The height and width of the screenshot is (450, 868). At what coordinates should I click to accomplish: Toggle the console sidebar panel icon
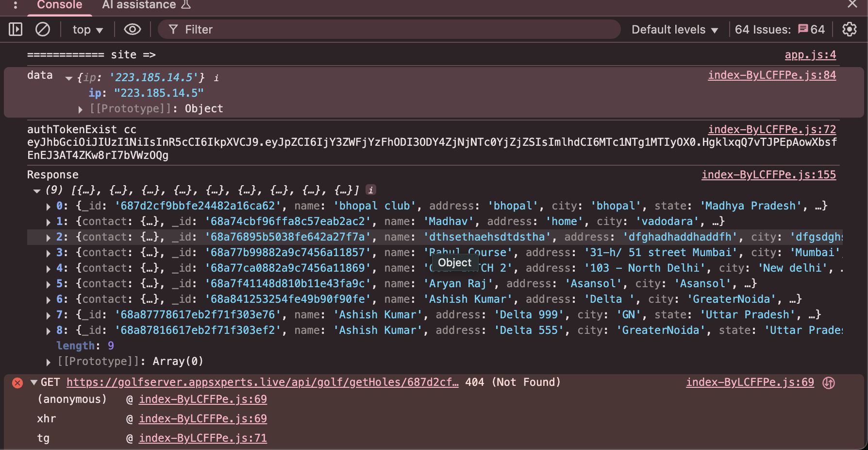click(16, 30)
